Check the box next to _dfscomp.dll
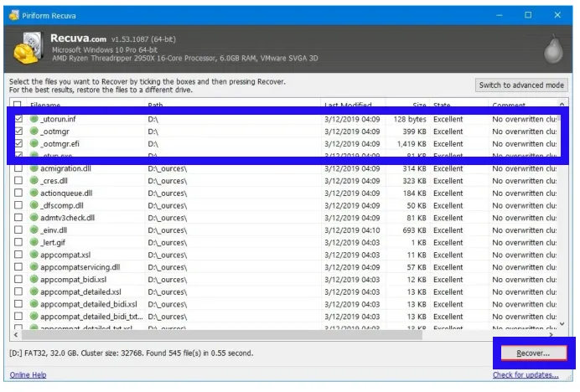The image size is (580, 392). pos(18,205)
